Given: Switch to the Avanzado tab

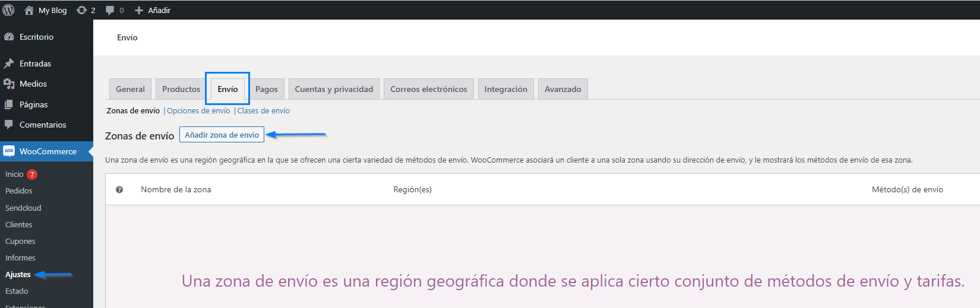Looking at the screenshot, I should 563,89.
